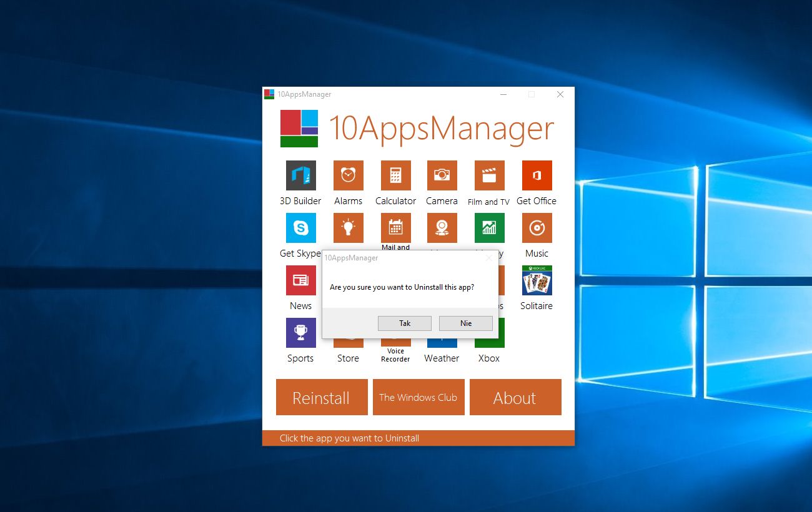Screen dimensions: 812x512
Task: Close the 10AppsManager main window
Action: [x=560, y=94]
